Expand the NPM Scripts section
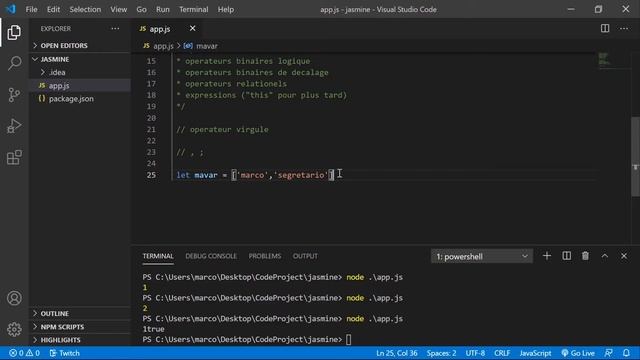This screenshot has width=640, height=360. (80, 327)
